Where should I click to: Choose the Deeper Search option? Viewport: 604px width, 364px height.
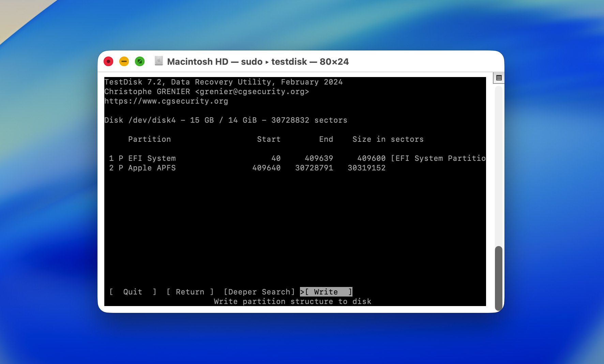259,292
